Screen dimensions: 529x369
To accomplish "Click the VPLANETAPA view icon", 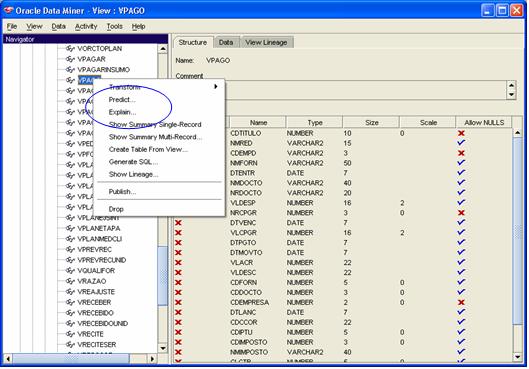I will (x=70, y=228).
